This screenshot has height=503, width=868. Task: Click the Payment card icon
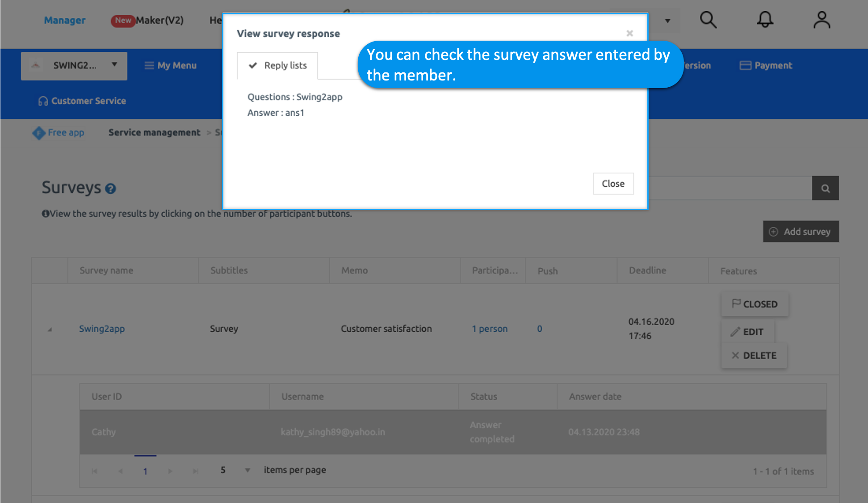pyautogui.click(x=745, y=65)
